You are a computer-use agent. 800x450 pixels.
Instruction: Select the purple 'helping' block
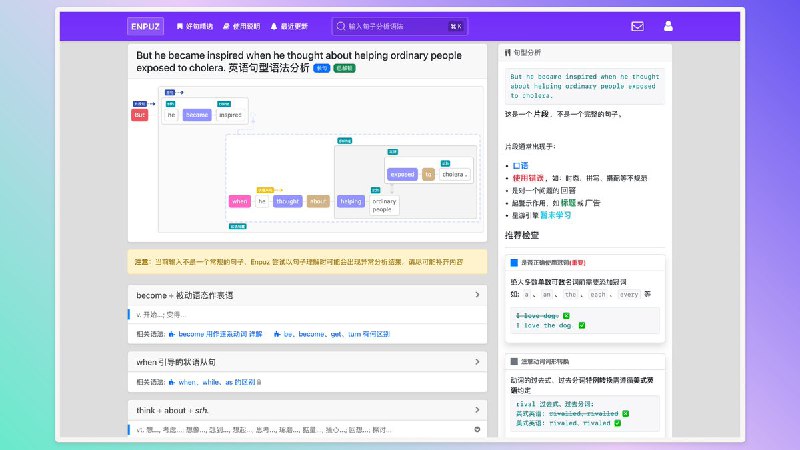[351, 201]
